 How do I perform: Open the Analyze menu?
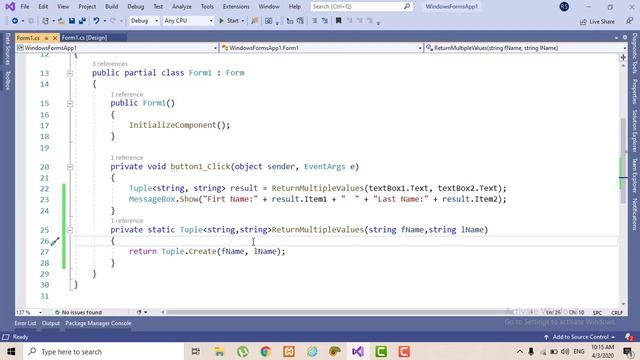182,7
